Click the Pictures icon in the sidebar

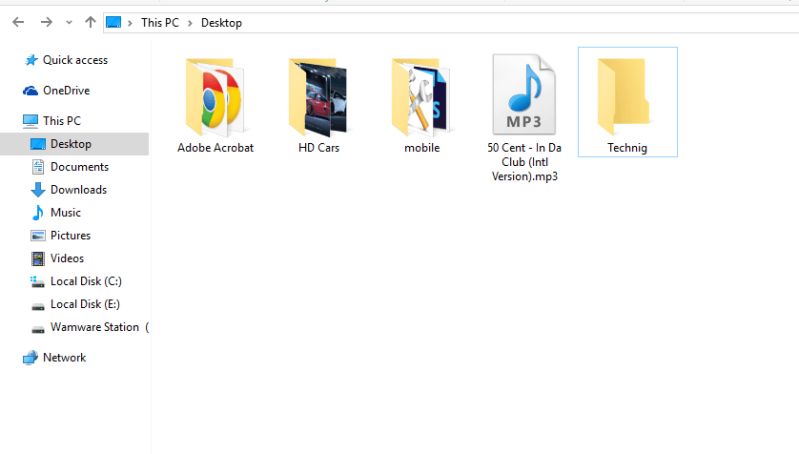point(38,235)
